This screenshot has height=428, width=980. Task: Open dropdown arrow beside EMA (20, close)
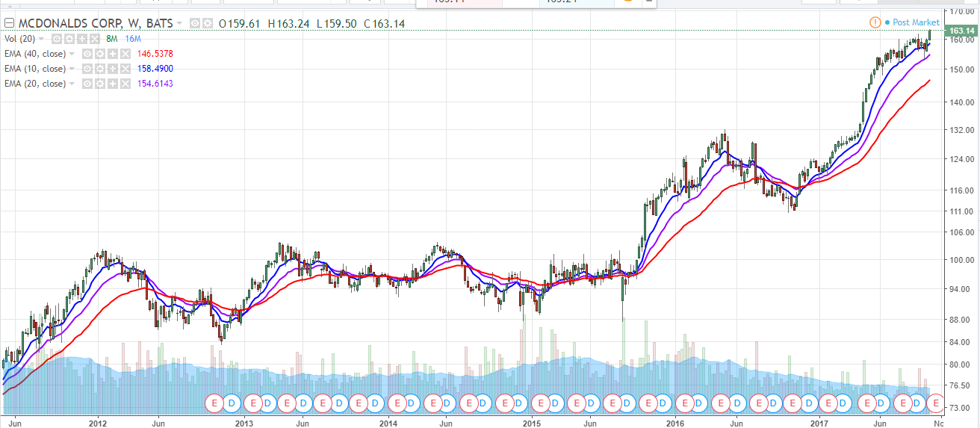[x=72, y=84]
